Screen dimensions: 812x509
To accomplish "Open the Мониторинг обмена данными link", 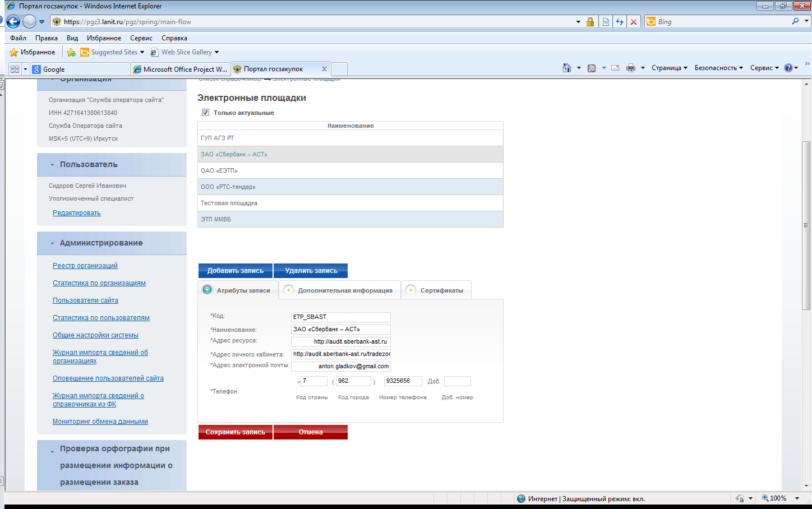I will (100, 422).
